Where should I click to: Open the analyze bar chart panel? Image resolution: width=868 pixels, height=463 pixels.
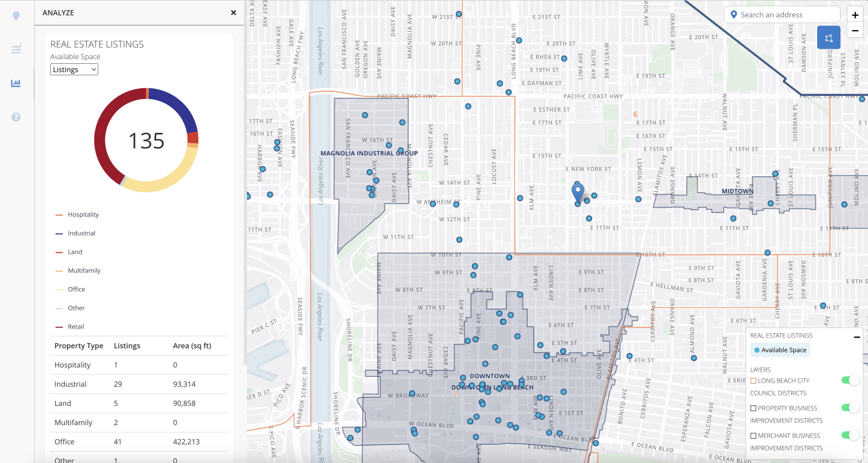point(16,83)
